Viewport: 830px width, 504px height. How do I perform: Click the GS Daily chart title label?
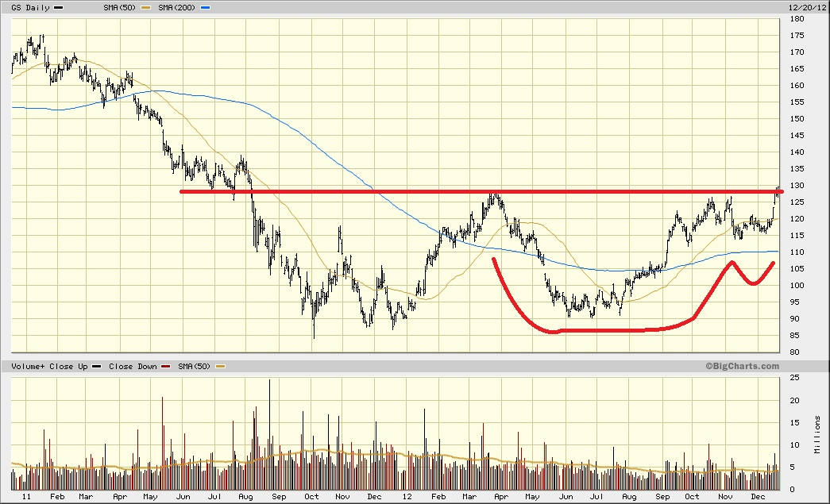pos(30,7)
